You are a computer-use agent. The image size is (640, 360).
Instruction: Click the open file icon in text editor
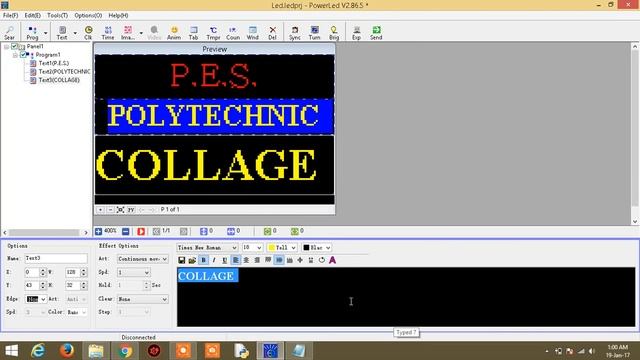192,260
